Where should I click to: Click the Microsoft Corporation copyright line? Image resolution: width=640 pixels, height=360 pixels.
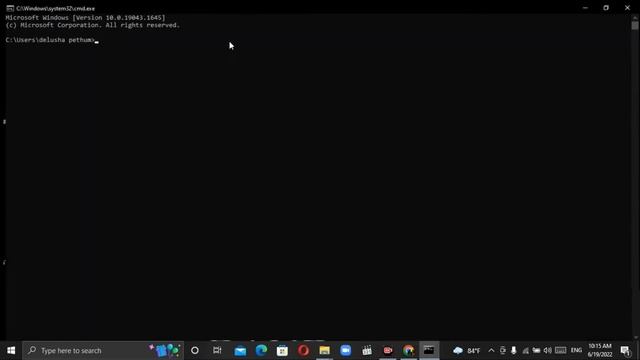(93, 25)
